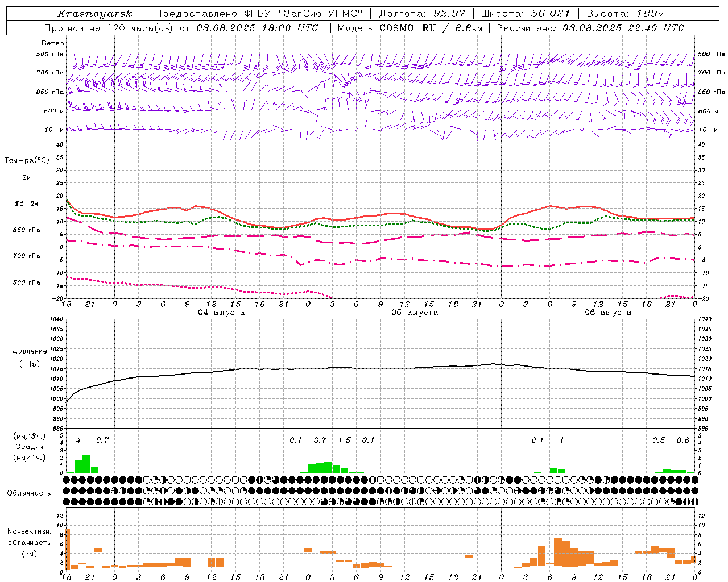This screenshot has width=728, height=582.
Task: Select the 0.7 precipitation value
Action: 102,440
